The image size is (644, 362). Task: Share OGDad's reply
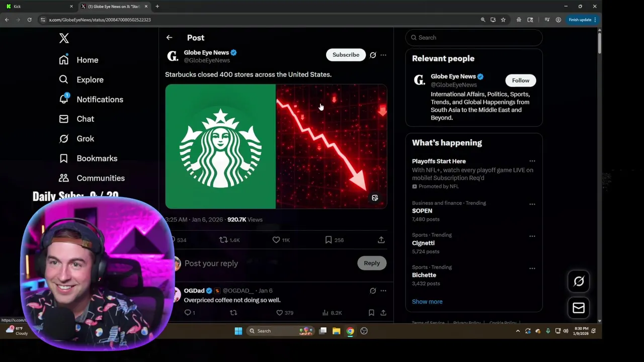click(383, 313)
